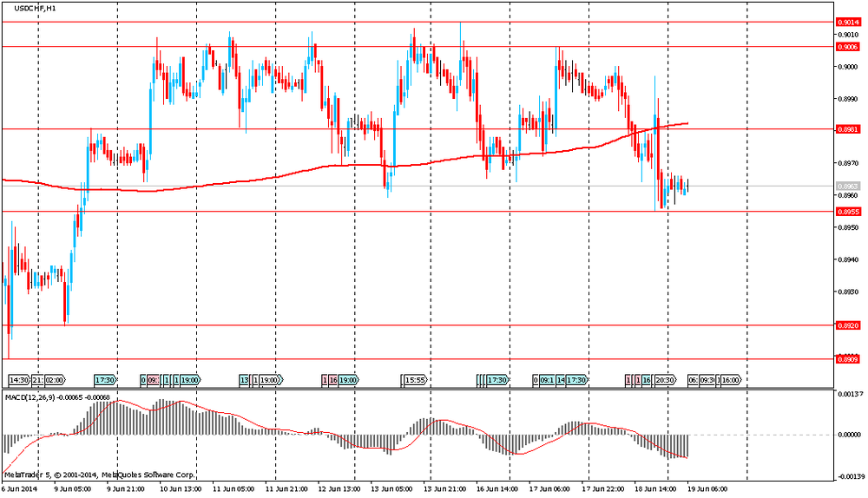Click the 9 Jun 21:00 time label
868x498 pixels.
click(x=126, y=489)
